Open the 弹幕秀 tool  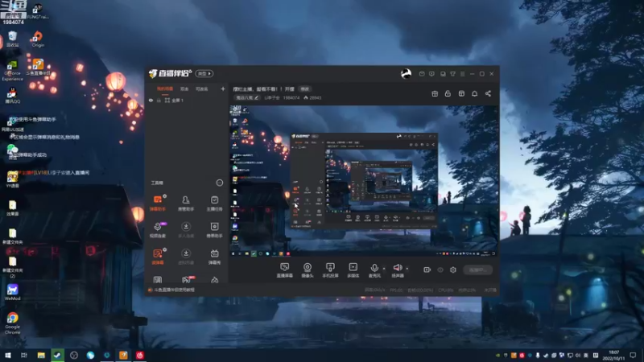point(214,257)
